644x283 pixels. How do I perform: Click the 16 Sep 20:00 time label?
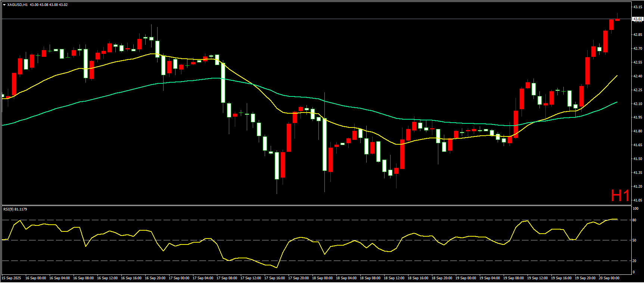[x=155, y=278]
